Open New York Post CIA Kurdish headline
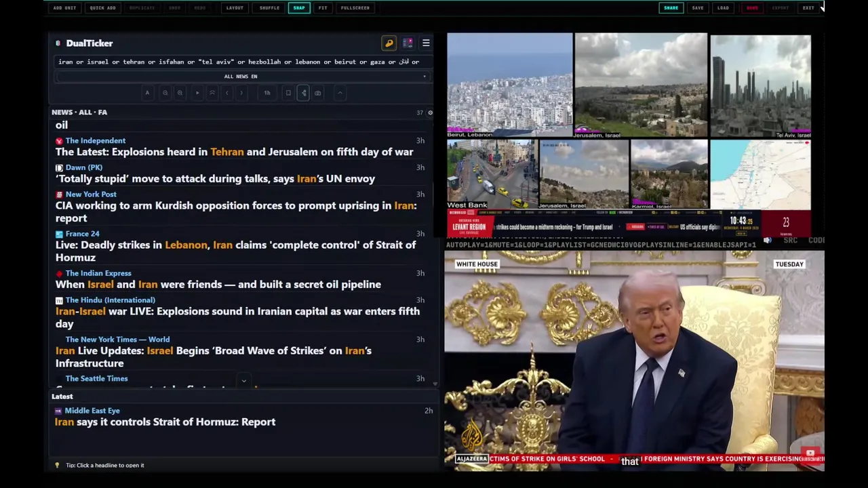The image size is (868, 488). (236, 211)
